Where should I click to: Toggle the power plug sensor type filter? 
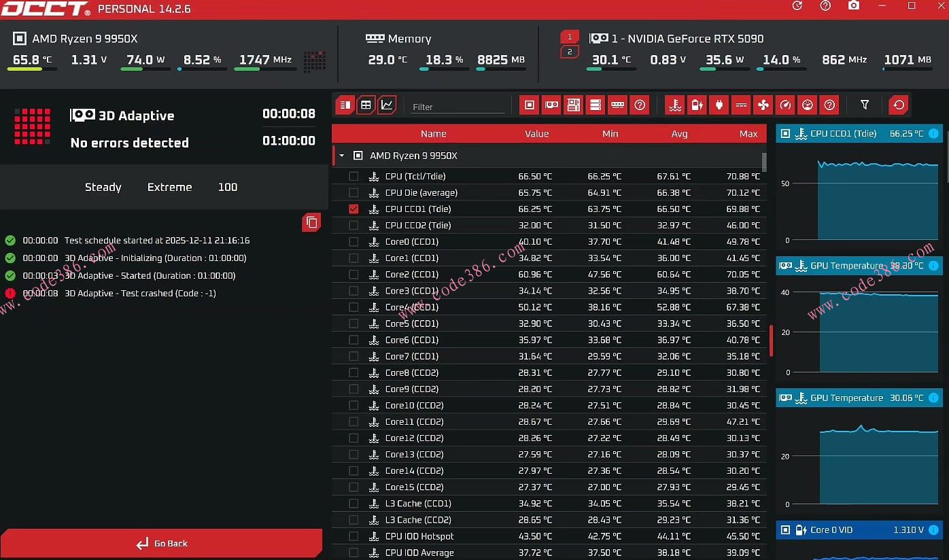point(719,105)
